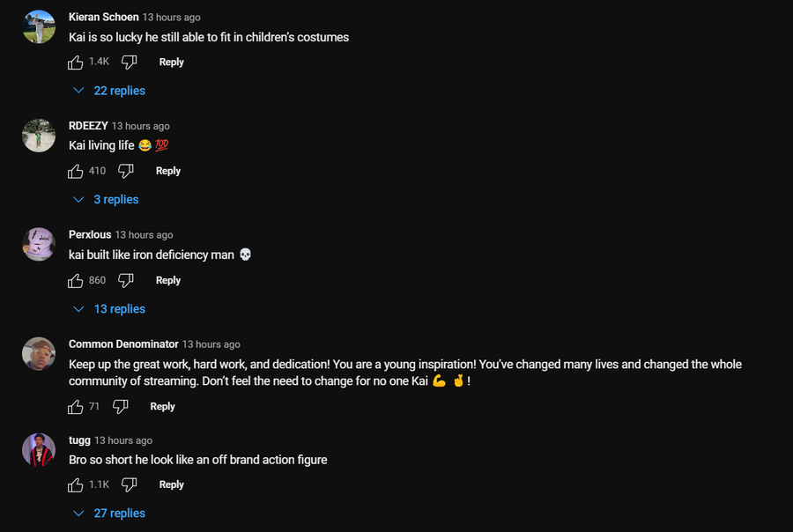
Task: Like Kieran Schoen's comment
Action: click(x=76, y=62)
